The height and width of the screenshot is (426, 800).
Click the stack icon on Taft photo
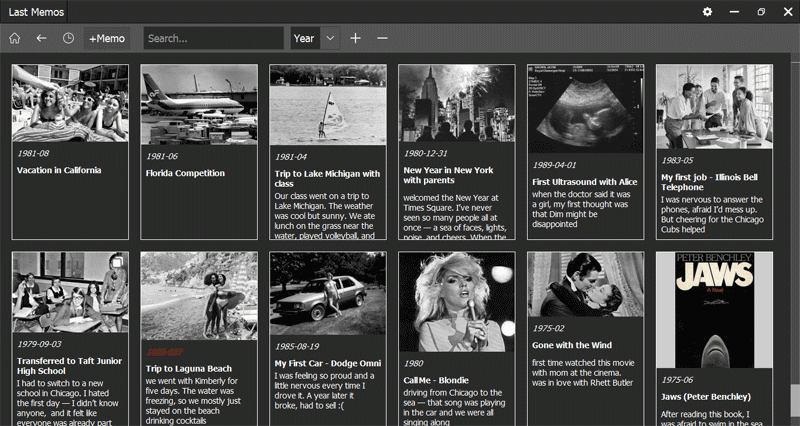pos(117,262)
